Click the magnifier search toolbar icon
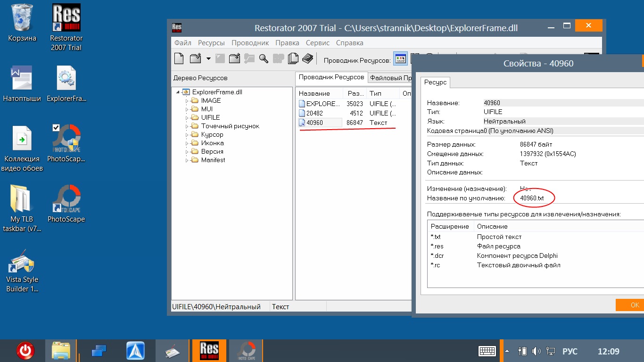This screenshot has height=362, width=644. [x=264, y=58]
